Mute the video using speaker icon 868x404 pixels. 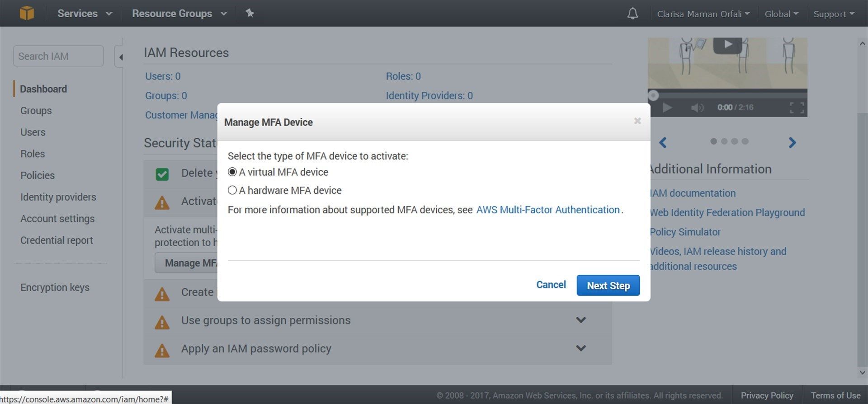(697, 108)
